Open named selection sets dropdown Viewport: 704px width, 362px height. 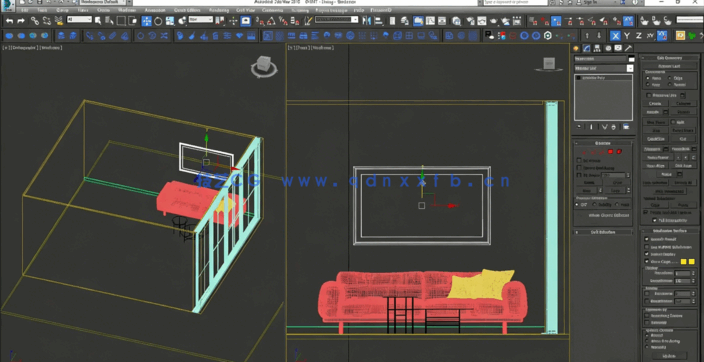[x=337, y=19]
